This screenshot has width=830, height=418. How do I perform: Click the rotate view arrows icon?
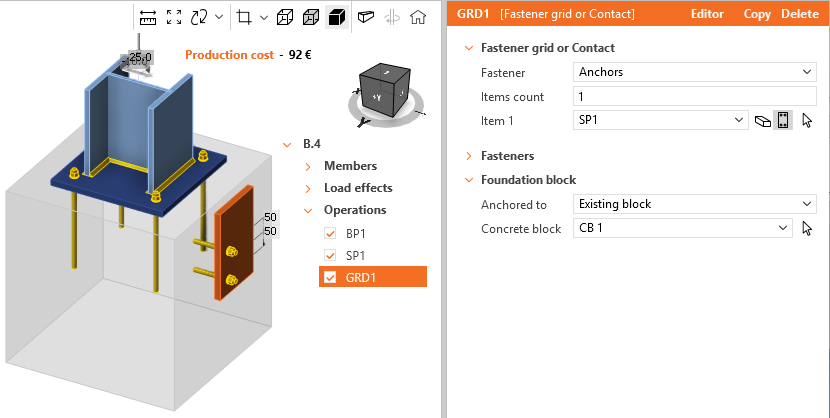point(199,17)
